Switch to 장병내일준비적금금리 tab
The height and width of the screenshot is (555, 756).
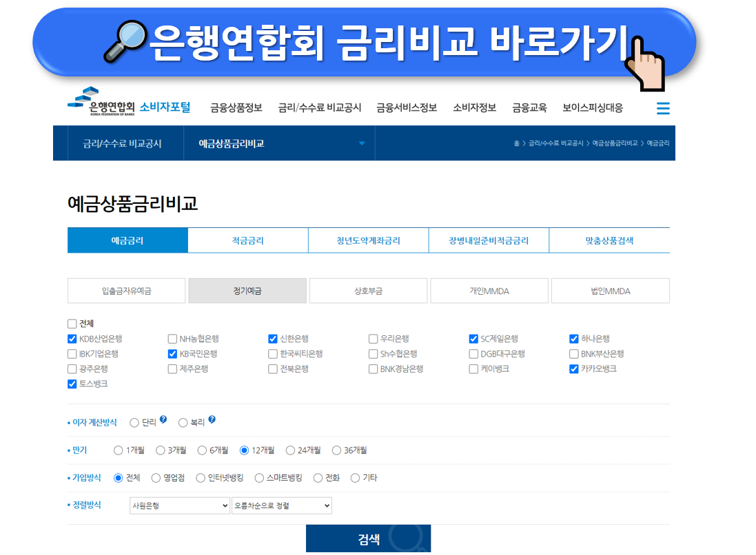tap(489, 240)
